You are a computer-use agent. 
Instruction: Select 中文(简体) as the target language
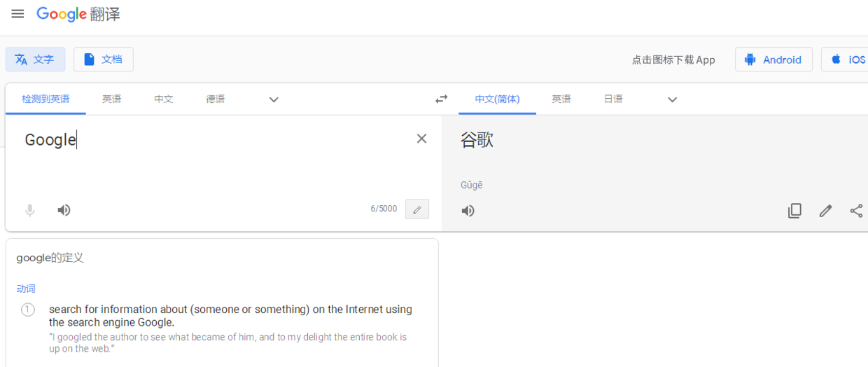point(497,99)
